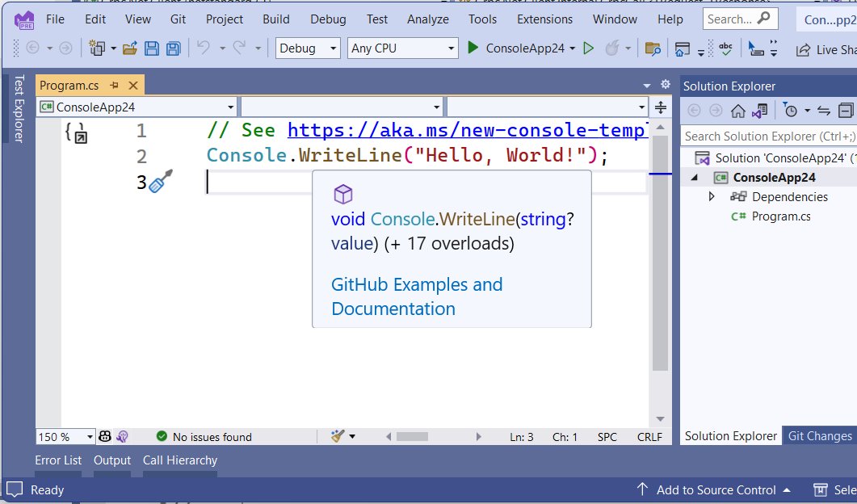Collapse the ConsoleApp24 project node
The image size is (857, 504).
point(695,177)
